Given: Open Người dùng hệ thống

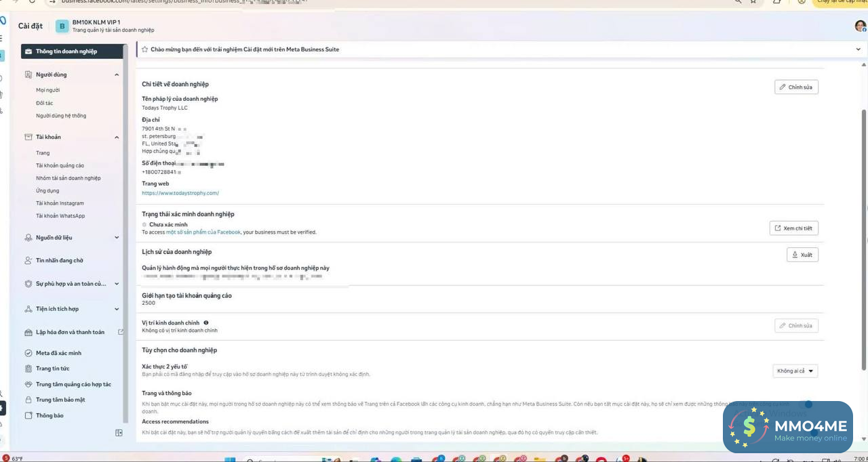Looking at the screenshot, I should pyautogui.click(x=61, y=116).
